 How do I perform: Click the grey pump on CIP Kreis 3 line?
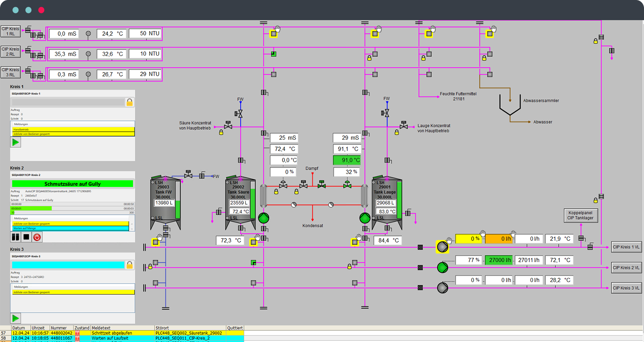tap(442, 288)
